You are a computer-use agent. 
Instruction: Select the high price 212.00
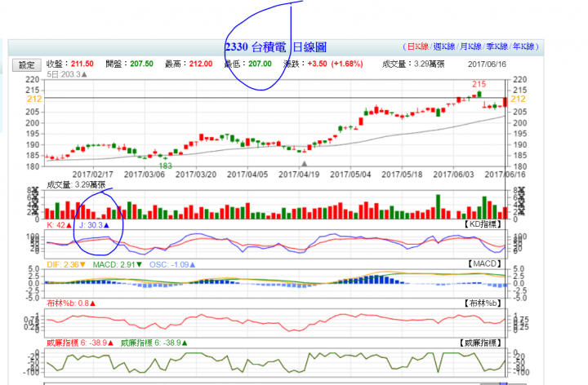pos(201,64)
